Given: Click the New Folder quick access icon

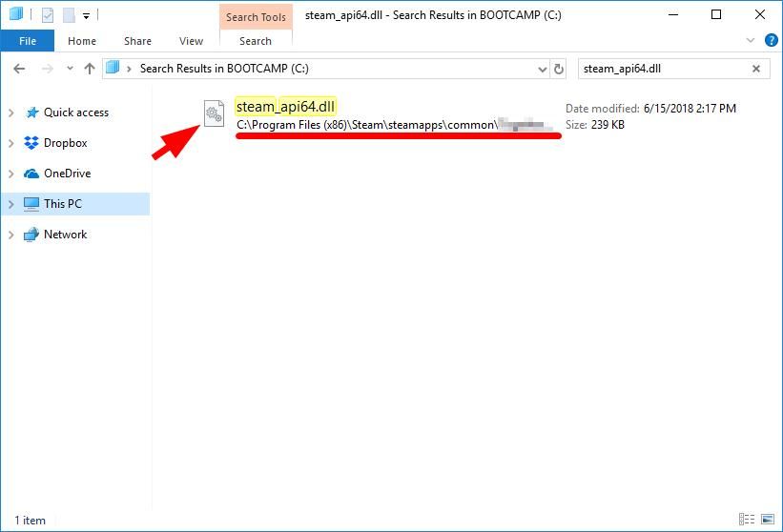Looking at the screenshot, I should [x=68, y=15].
